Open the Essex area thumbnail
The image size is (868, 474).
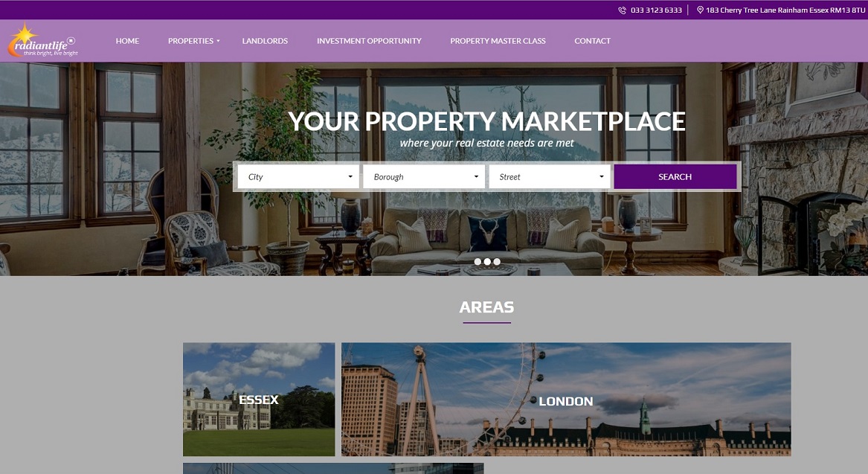click(x=259, y=400)
